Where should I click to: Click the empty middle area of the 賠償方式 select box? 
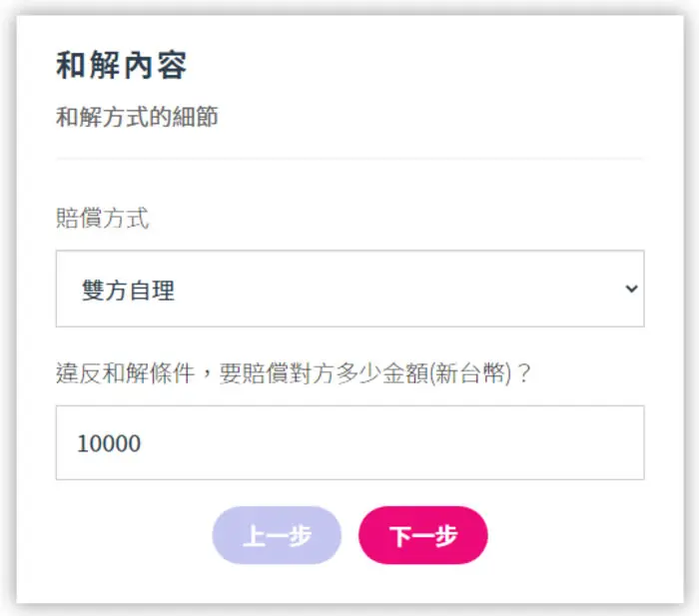coord(378,289)
